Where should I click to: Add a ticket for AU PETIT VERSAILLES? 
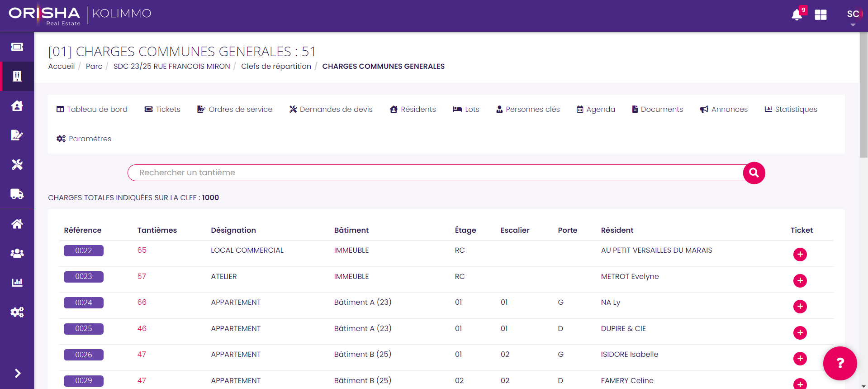[x=800, y=255]
